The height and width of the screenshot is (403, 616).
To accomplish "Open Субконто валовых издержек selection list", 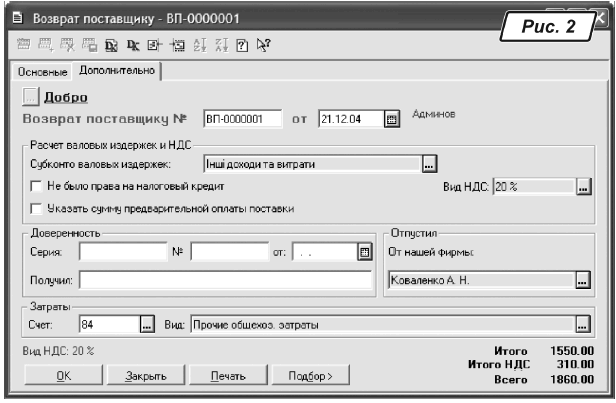I will (430, 164).
